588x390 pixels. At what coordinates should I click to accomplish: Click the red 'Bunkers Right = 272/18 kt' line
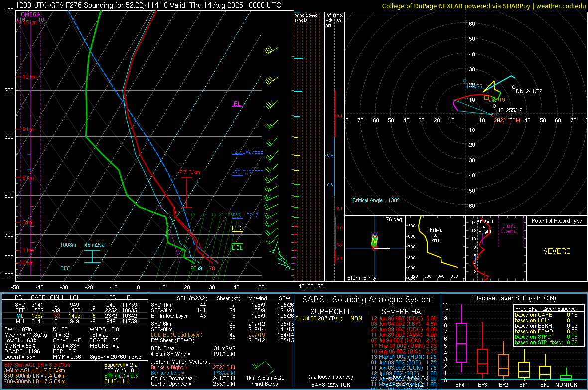[x=193, y=367]
